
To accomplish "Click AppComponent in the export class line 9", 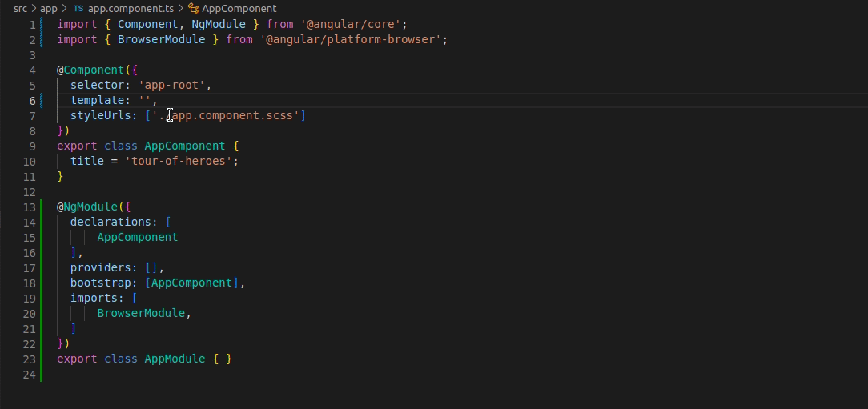I will (185, 146).
